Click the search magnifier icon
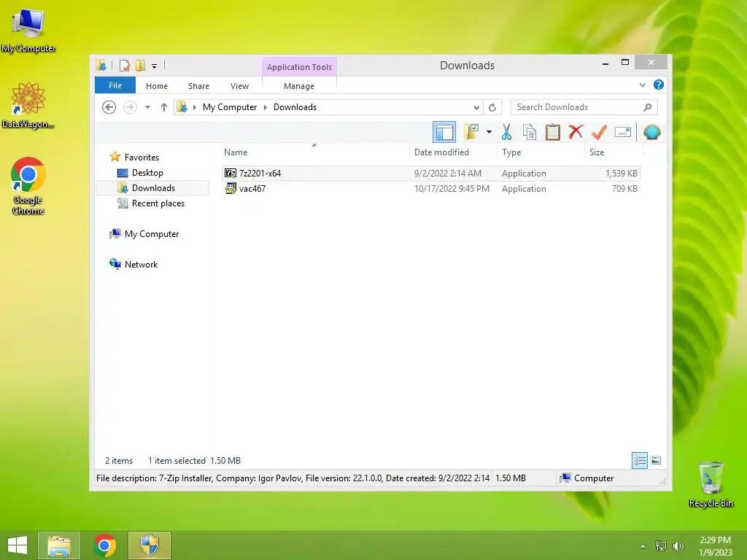747x560 pixels. (x=648, y=107)
